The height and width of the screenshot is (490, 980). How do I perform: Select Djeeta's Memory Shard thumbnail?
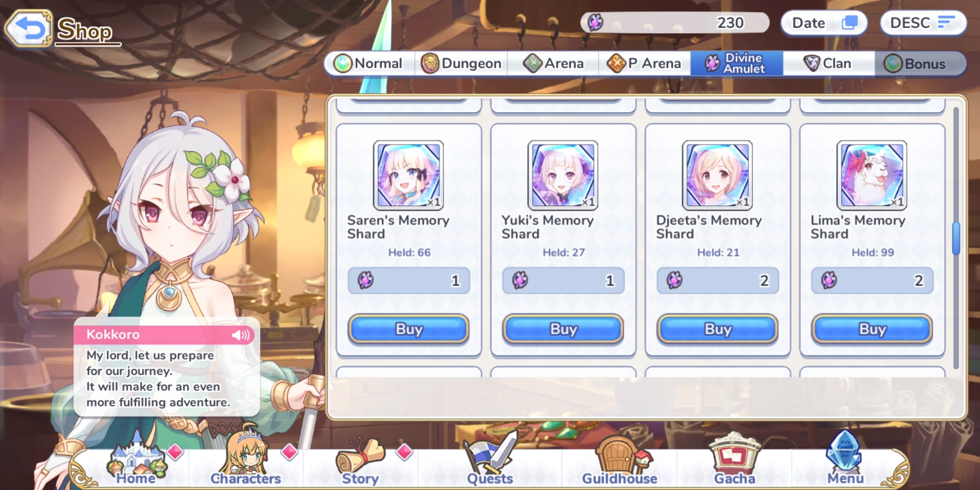coord(717,175)
